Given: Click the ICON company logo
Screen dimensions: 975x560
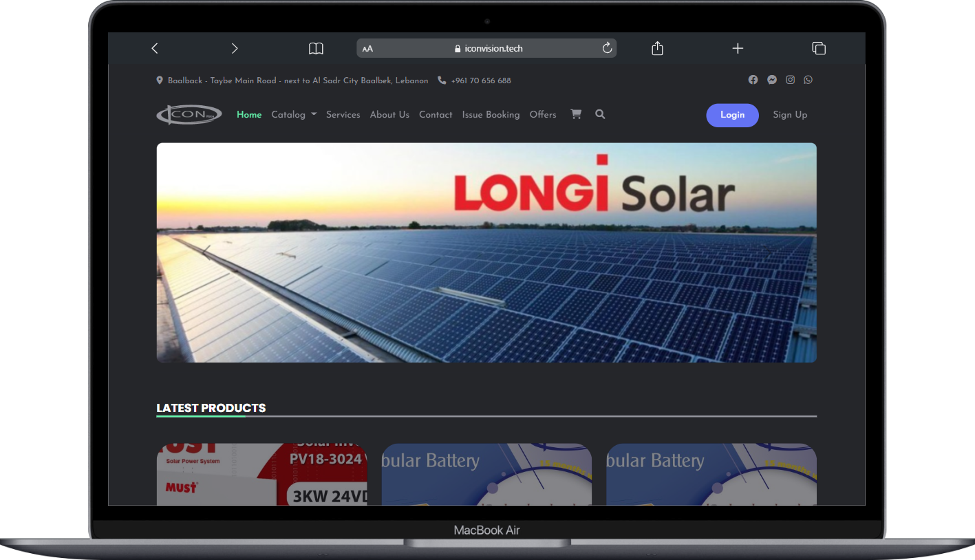Looking at the screenshot, I should coord(189,115).
